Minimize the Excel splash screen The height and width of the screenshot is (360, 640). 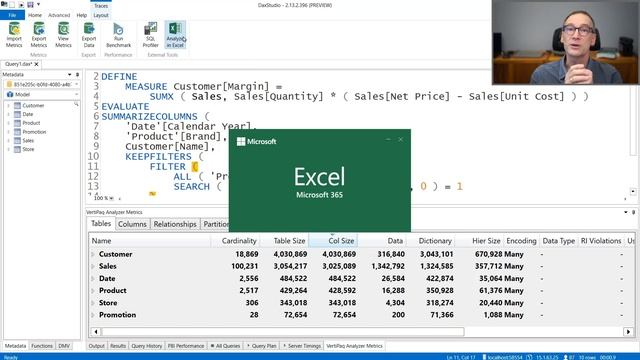click(388, 140)
